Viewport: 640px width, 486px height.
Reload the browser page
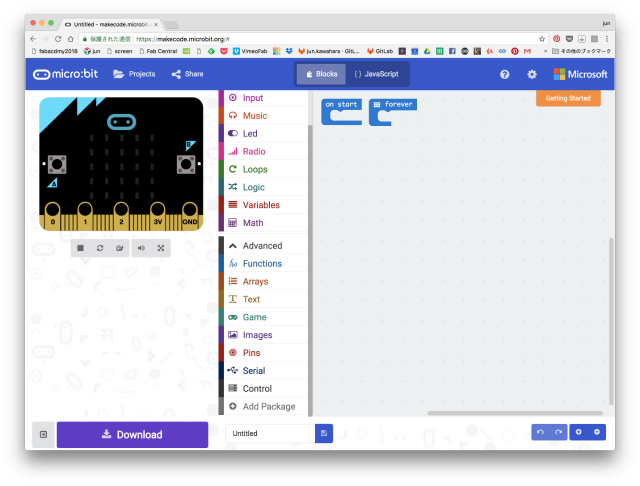[58, 39]
